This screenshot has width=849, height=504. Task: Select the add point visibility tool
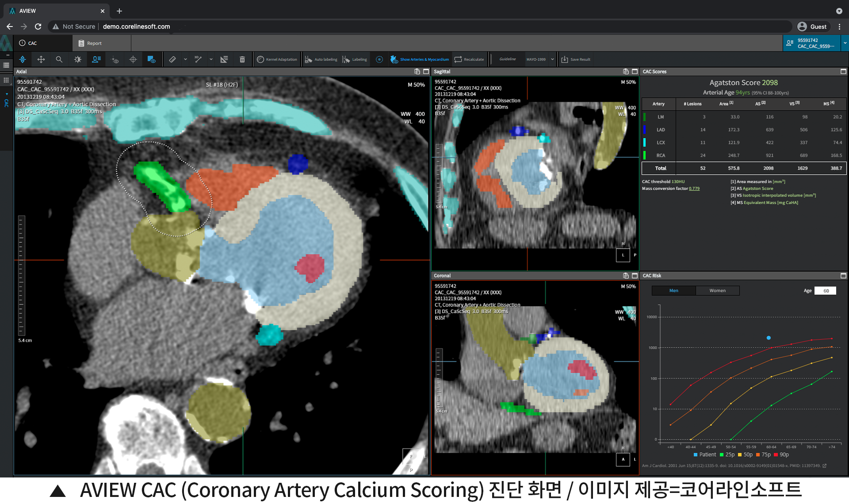115,59
